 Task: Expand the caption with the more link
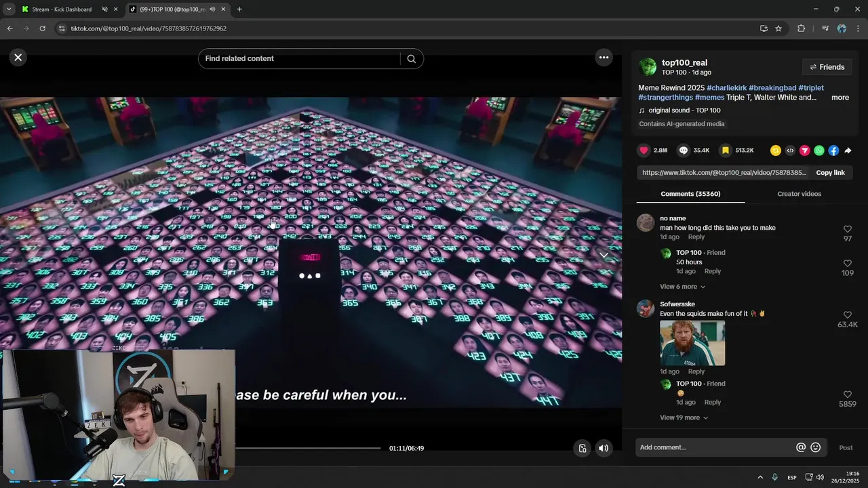pyautogui.click(x=840, y=98)
